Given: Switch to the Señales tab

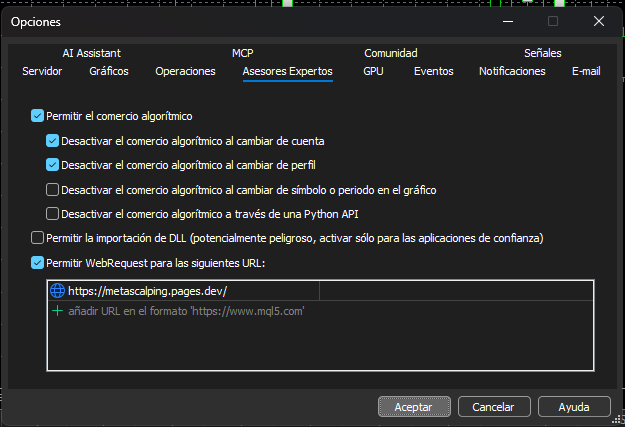Looking at the screenshot, I should click(x=542, y=53).
